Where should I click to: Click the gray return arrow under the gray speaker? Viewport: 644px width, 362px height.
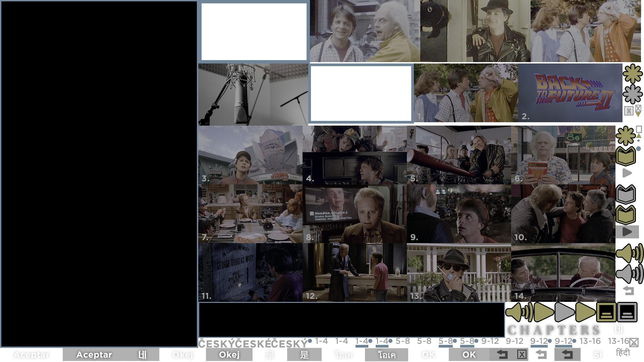click(629, 290)
